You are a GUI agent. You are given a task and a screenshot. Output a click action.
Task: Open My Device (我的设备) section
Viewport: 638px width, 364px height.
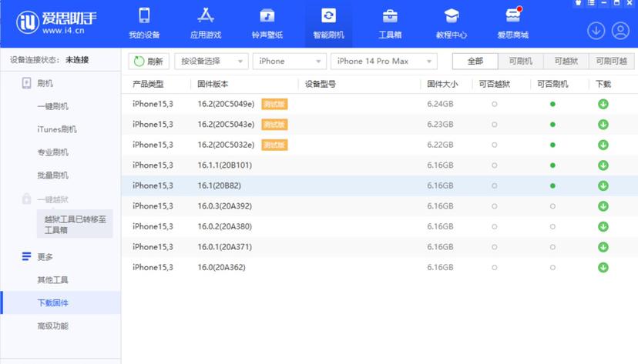[144, 24]
